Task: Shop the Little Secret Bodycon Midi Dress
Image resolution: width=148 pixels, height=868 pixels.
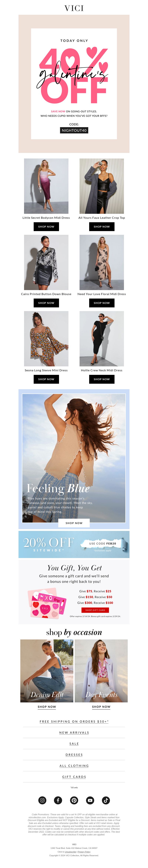Action: [x=46, y=227]
